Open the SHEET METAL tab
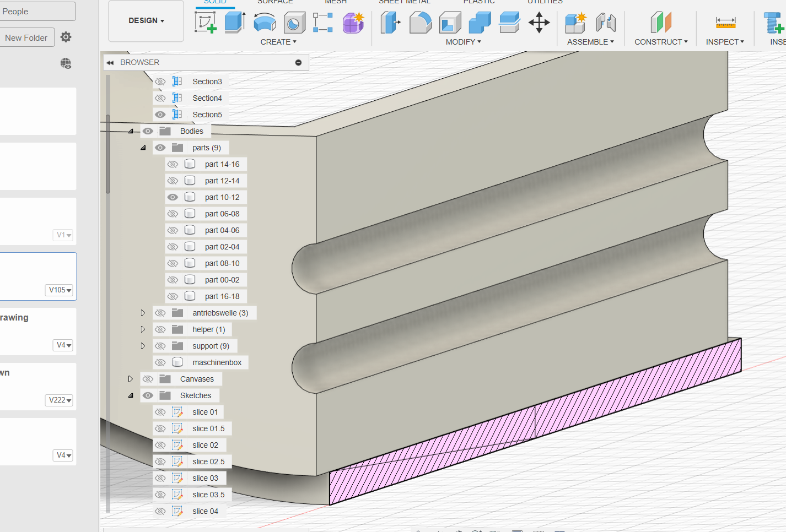The height and width of the screenshot is (532, 786). click(404, 2)
